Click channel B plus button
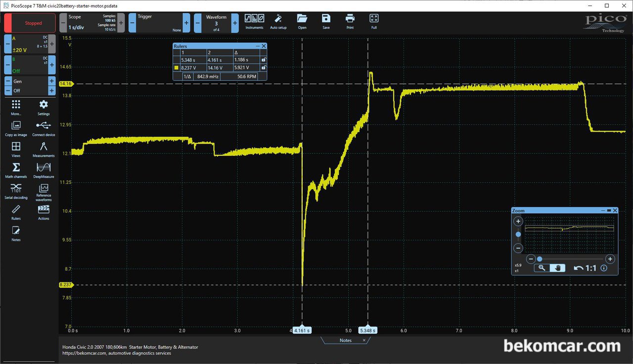This screenshot has height=364, width=633. [x=52, y=65]
